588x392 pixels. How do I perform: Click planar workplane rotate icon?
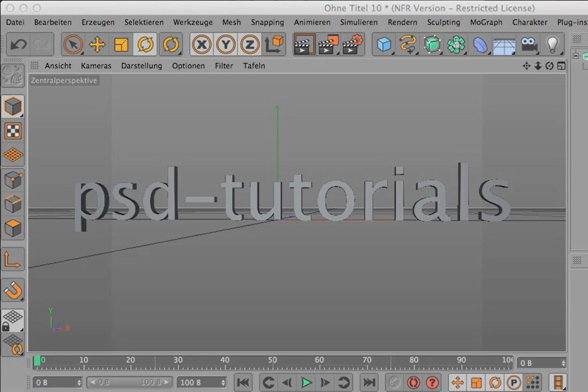point(13,345)
